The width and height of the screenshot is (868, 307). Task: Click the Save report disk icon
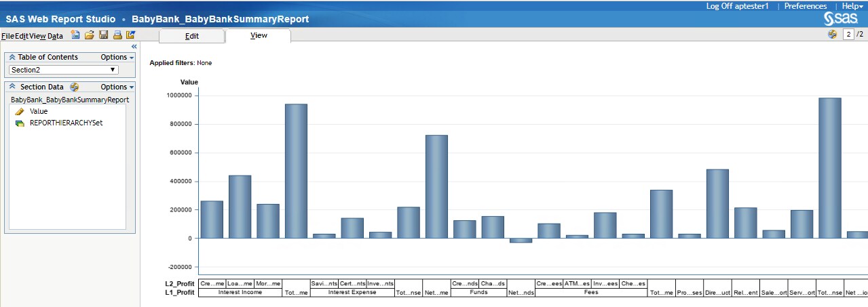(103, 35)
